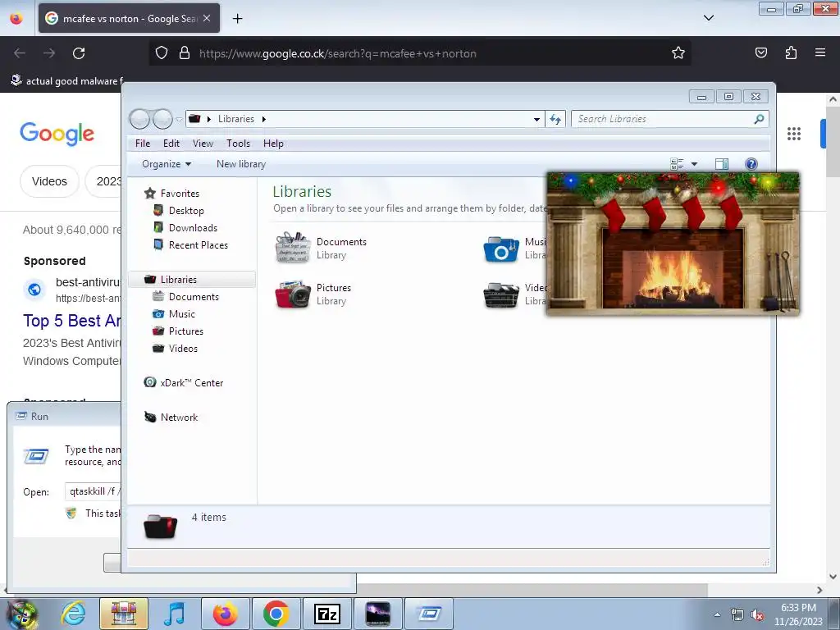
Task: Open the view options dropdown arrow
Action: click(x=694, y=164)
